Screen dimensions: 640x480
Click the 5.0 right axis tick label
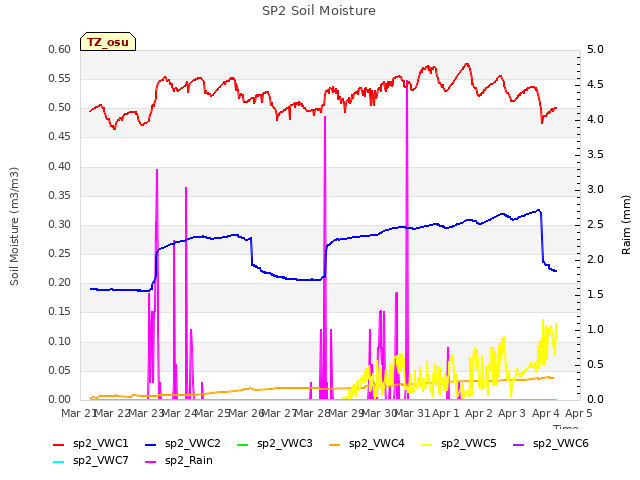point(595,49)
